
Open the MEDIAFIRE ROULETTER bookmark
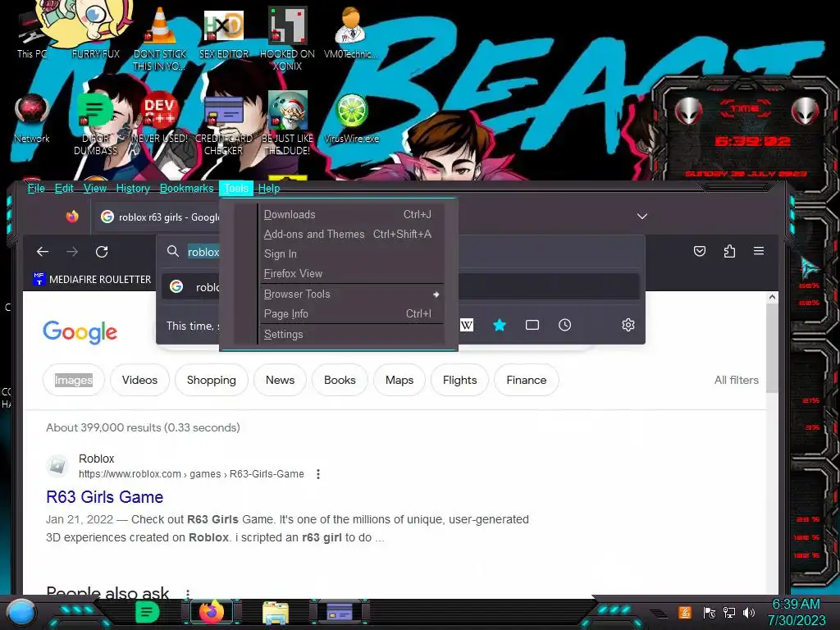[92, 279]
